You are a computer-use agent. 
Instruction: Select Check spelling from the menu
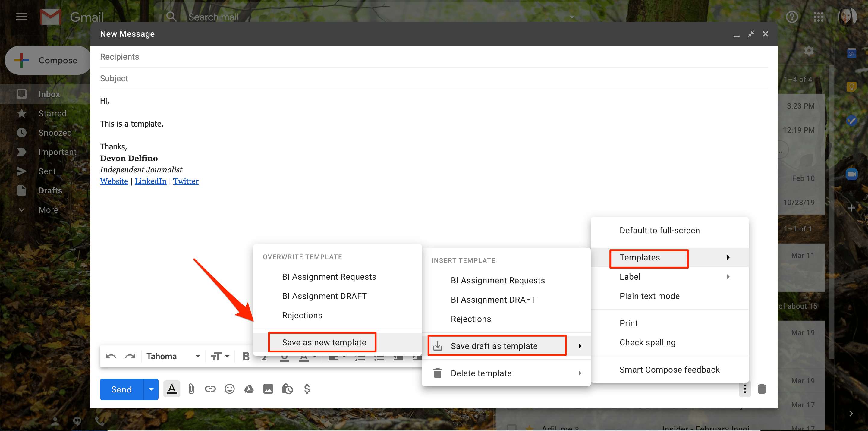pos(647,342)
